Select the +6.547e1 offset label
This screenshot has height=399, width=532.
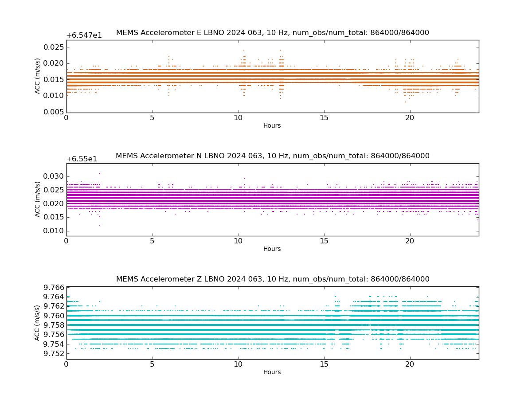point(84,35)
